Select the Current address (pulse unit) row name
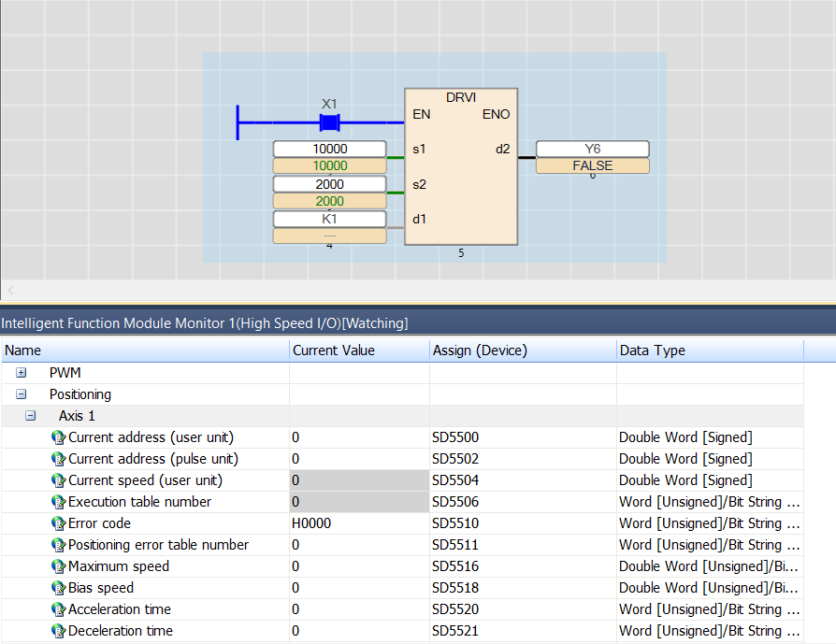The height and width of the screenshot is (644, 836). 153,459
